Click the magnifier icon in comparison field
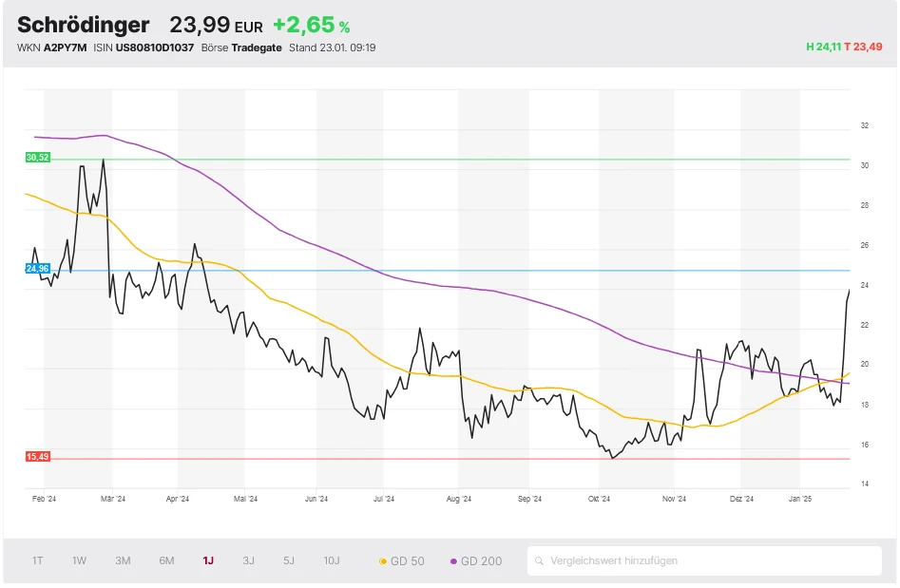 click(539, 561)
